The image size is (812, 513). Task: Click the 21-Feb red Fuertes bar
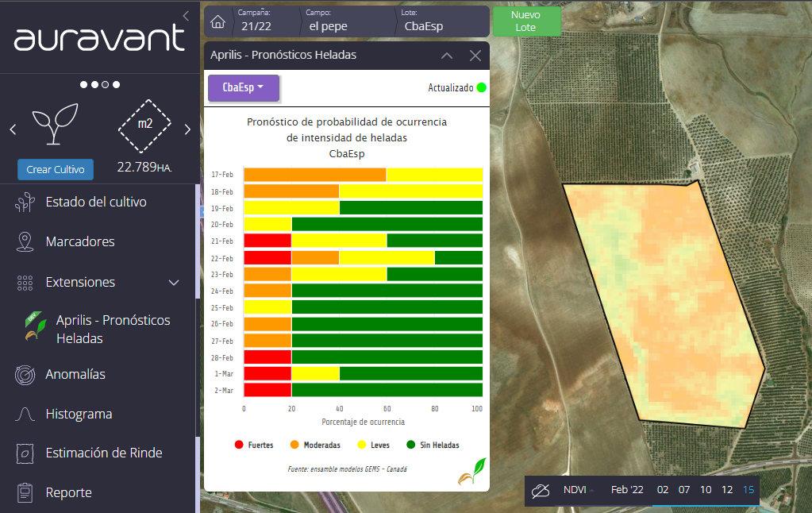click(267, 241)
